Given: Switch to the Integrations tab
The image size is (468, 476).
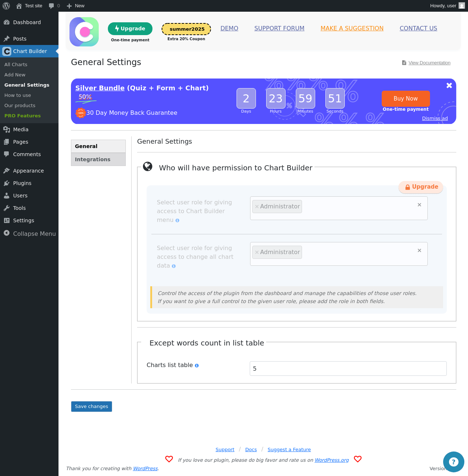Looking at the screenshot, I should 98,159.
